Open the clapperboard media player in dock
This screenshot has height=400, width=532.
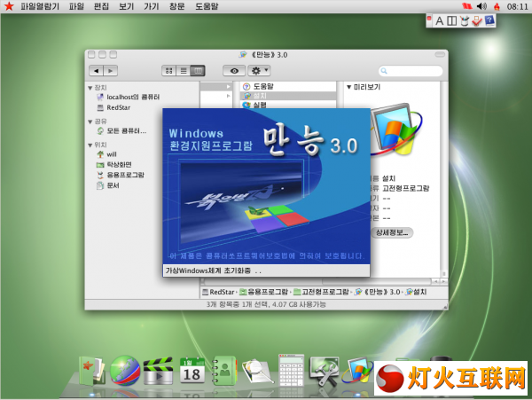point(158,371)
